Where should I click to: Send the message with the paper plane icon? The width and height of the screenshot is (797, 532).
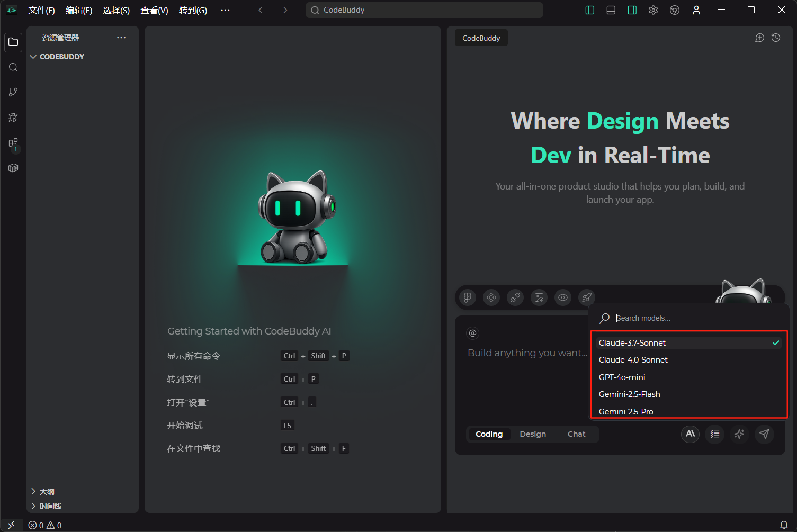[x=764, y=434]
